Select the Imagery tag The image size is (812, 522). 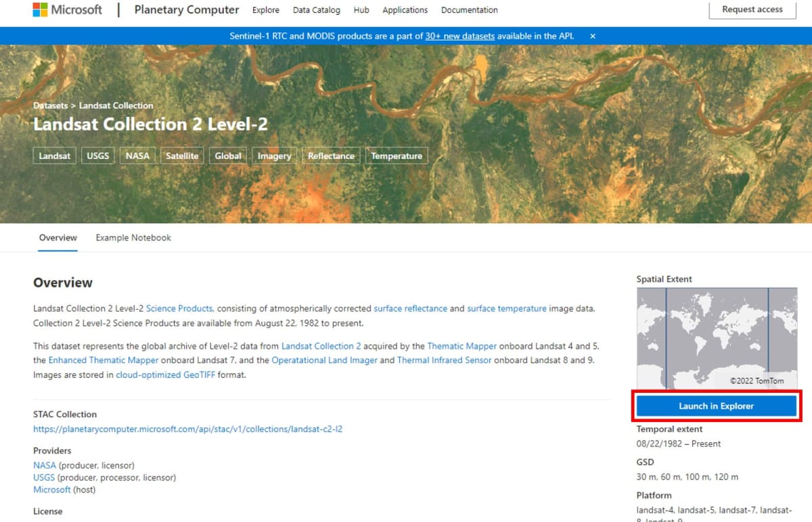tap(274, 156)
